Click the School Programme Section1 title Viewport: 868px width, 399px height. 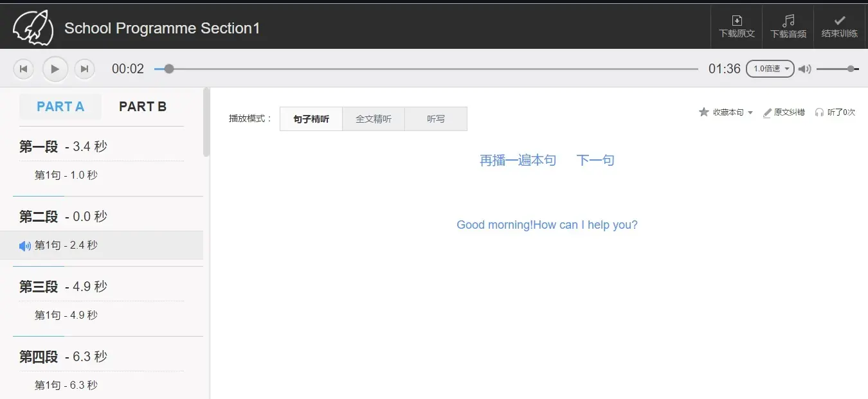tap(162, 28)
